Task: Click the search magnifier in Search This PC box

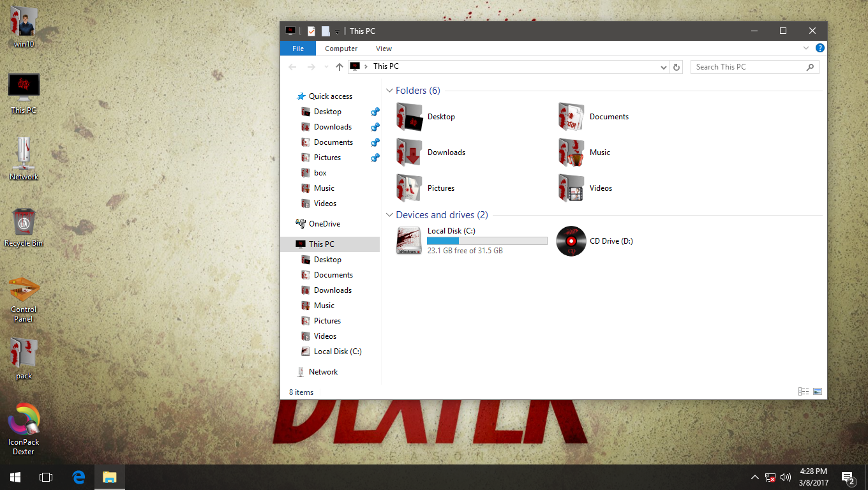Action: coord(810,66)
